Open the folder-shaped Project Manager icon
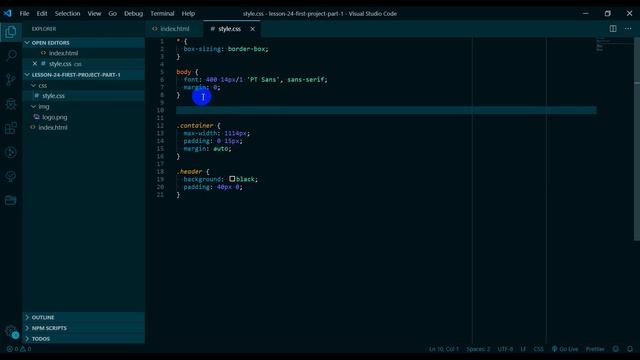Screen dimensions: 640x360 point(11,200)
